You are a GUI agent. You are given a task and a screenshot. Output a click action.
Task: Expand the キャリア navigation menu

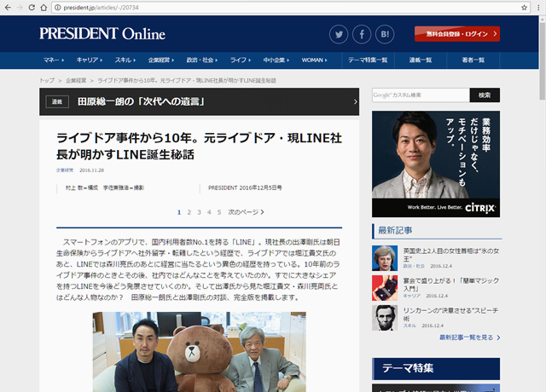(89, 61)
